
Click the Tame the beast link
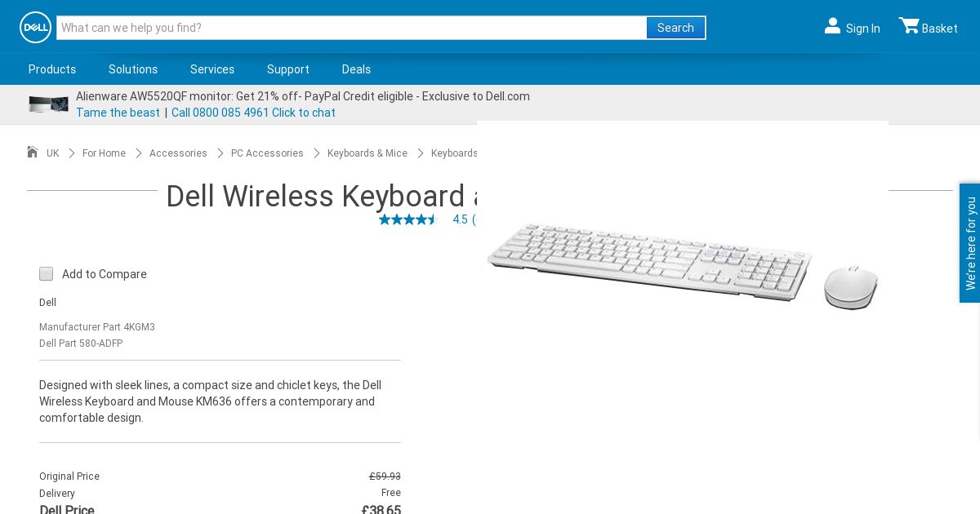click(x=118, y=113)
